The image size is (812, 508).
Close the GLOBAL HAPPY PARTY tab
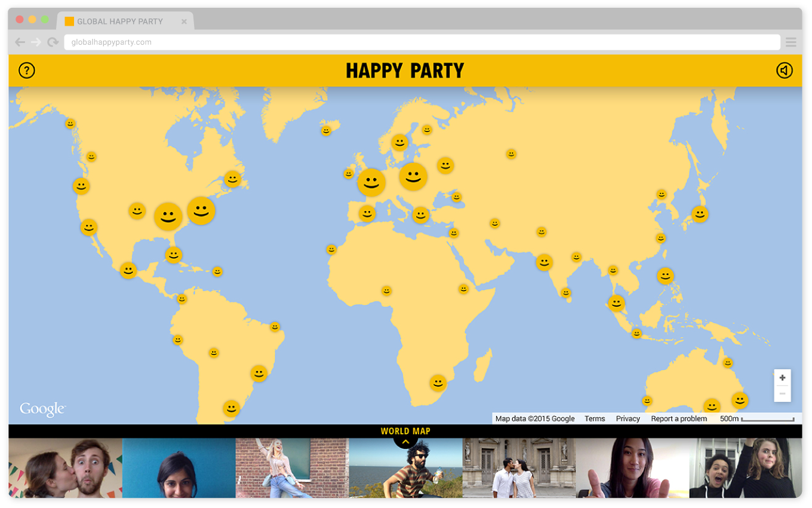coord(184,22)
